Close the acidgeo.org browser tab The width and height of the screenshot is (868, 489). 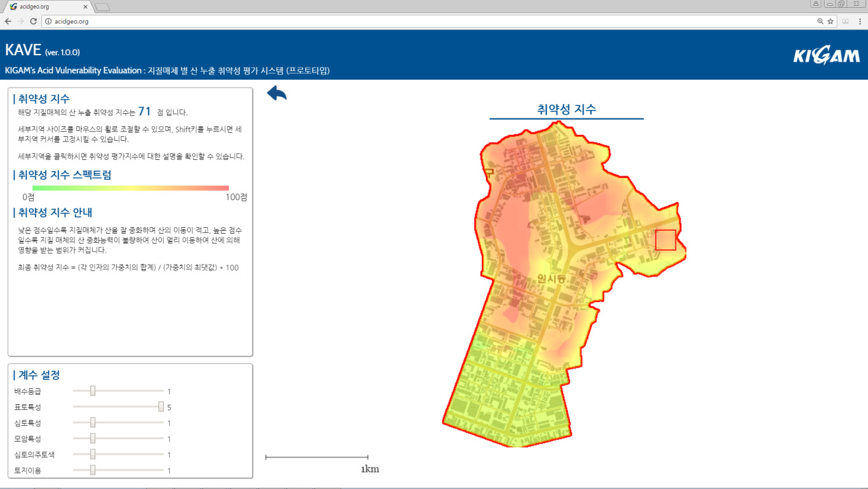(x=85, y=7)
